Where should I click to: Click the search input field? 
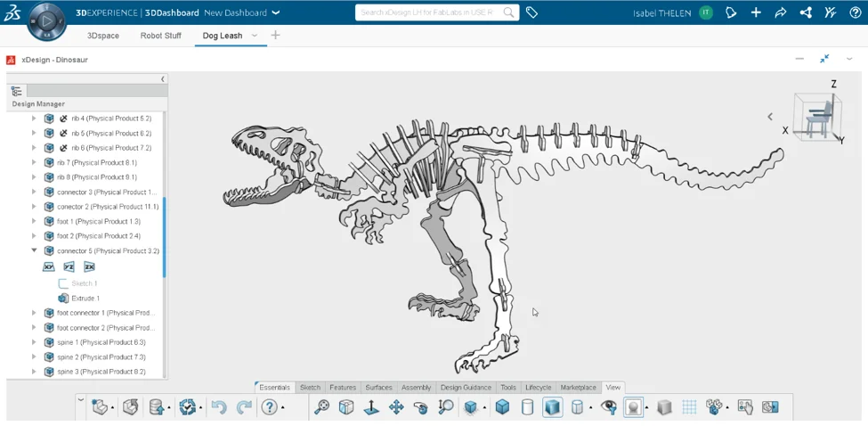click(427, 12)
